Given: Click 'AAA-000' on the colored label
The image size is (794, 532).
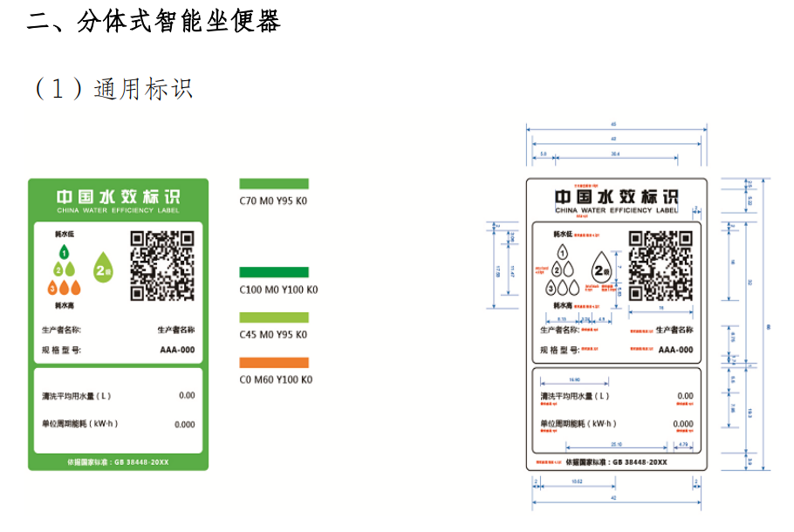Looking at the screenshot, I should (x=177, y=350).
